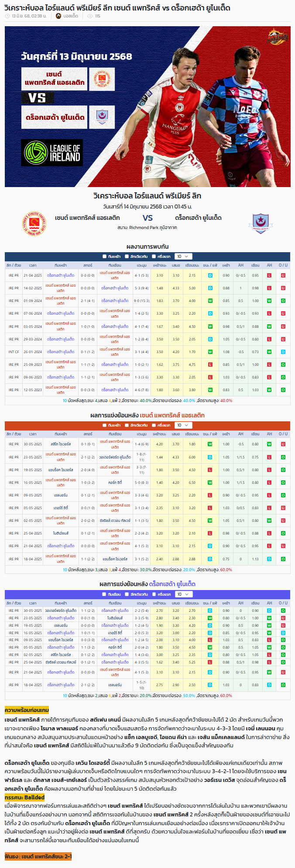
Task: Click O badge in head-to-head 01-09-2024 row
Action: 283,301
